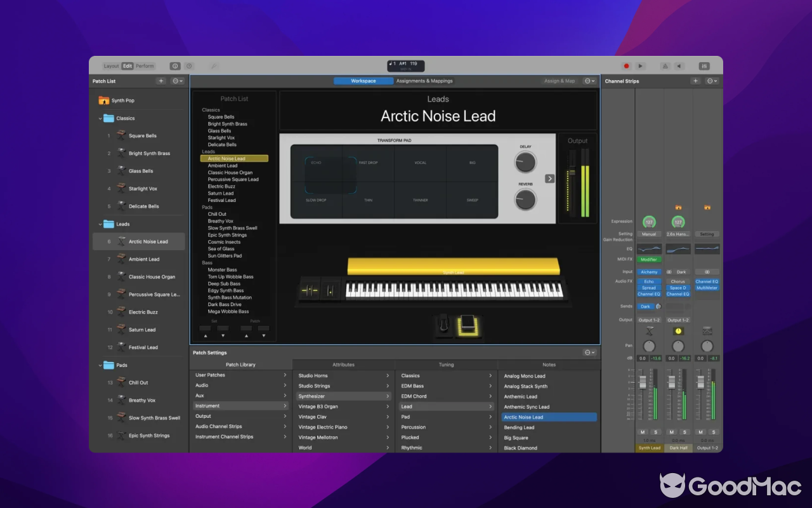The image size is (812, 508).
Task: Click the add patch plus button
Action: tap(161, 81)
